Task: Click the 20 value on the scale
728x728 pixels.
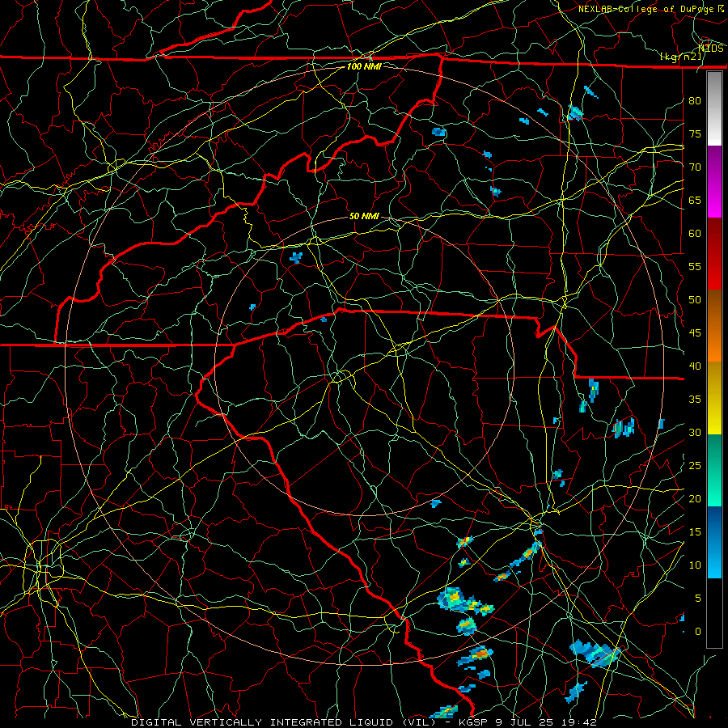Action: [x=695, y=498]
